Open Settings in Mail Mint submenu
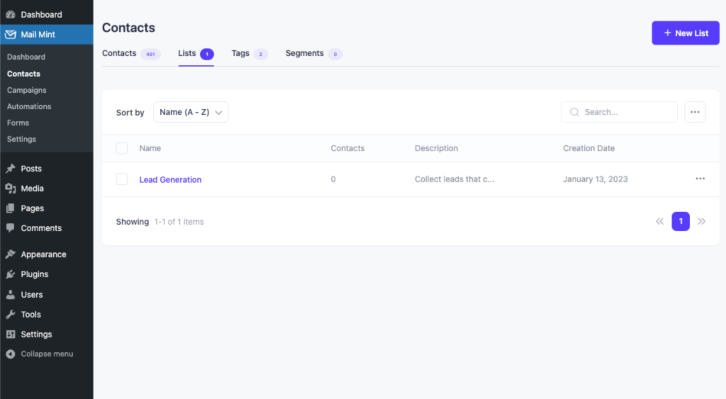 coord(21,139)
